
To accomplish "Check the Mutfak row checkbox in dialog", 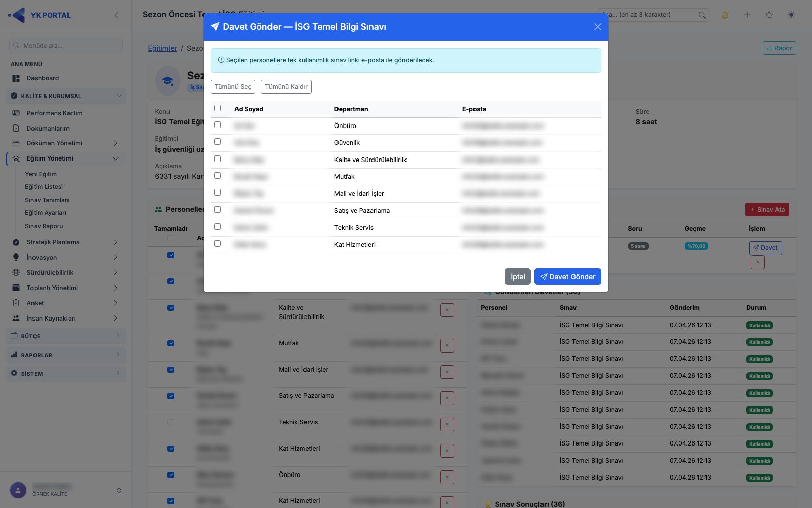I will pos(218,176).
